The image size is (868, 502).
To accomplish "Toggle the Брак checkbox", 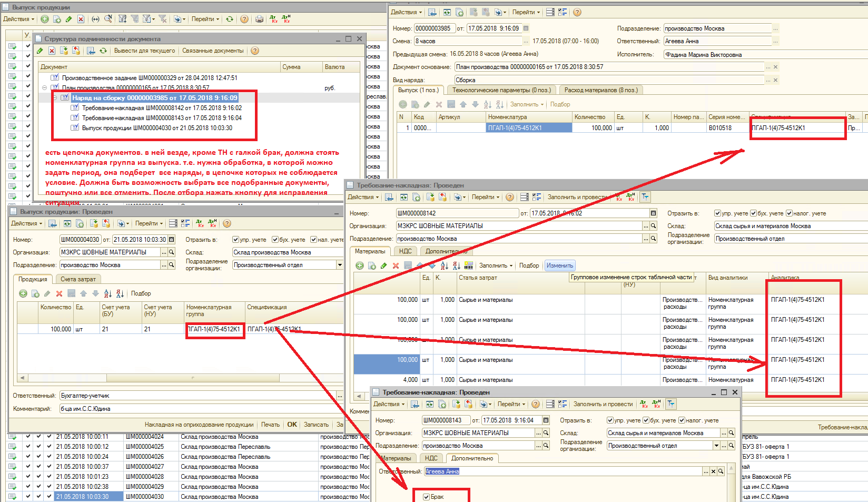I will coord(427,497).
